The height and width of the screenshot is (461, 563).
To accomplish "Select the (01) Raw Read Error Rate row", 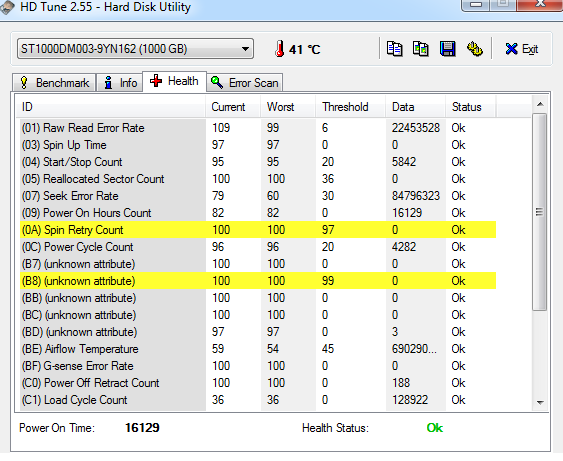I will point(258,128).
